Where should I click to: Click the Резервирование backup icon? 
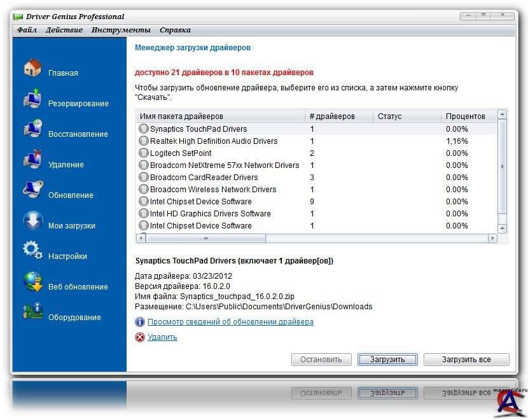[32, 99]
